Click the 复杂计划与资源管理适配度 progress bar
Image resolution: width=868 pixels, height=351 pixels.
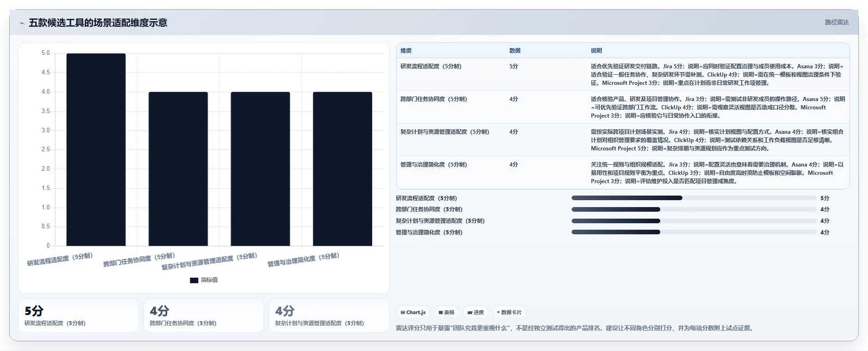pyautogui.click(x=694, y=221)
